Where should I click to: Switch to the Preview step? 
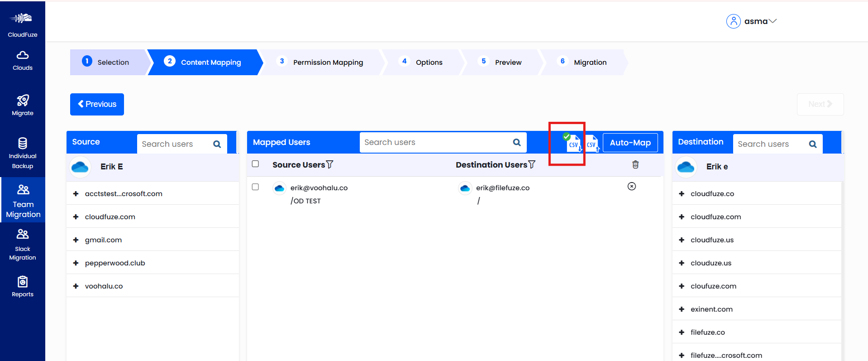501,62
